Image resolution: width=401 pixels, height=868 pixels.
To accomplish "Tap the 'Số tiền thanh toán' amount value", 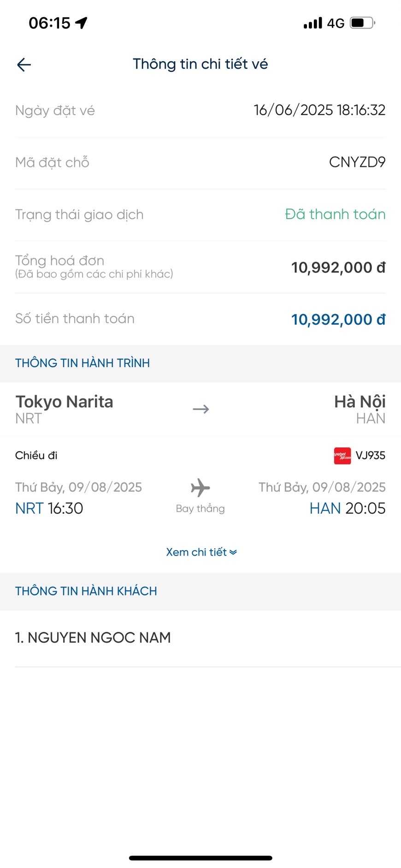I will pos(338,319).
